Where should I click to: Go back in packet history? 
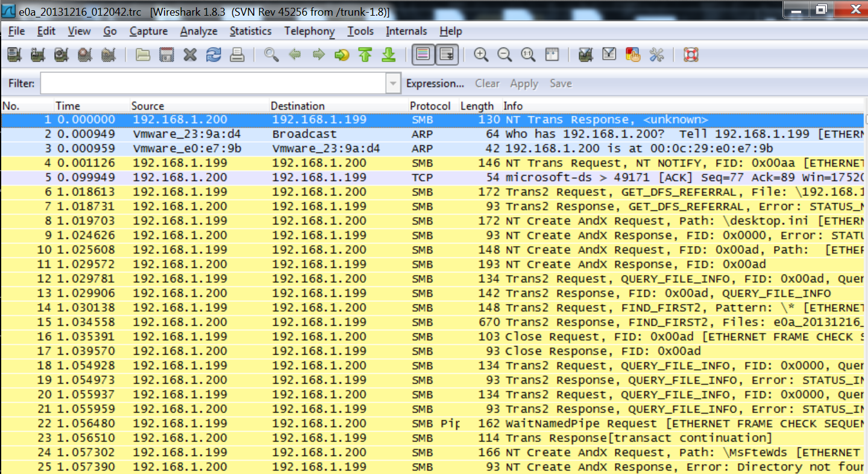tap(295, 55)
